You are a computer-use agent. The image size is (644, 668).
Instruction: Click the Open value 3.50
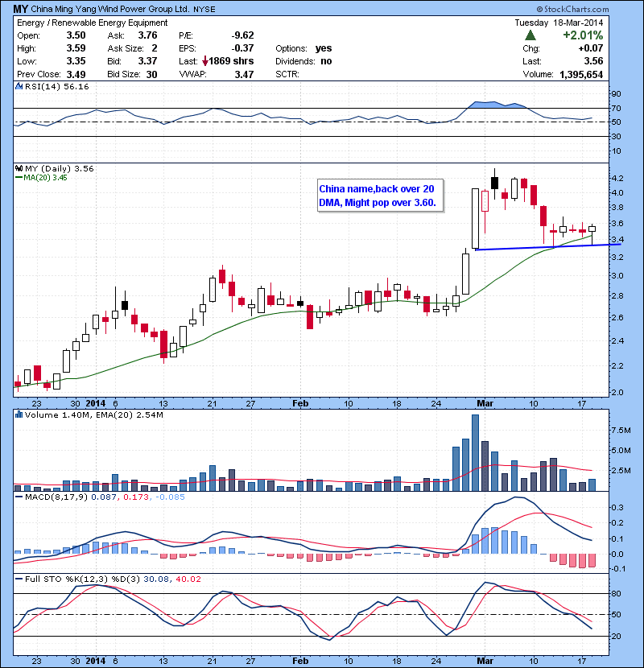click(x=76, y=35)
